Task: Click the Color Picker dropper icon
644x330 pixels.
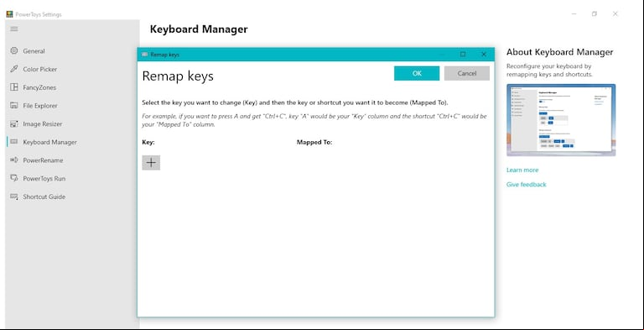Action: click(14, 69)
